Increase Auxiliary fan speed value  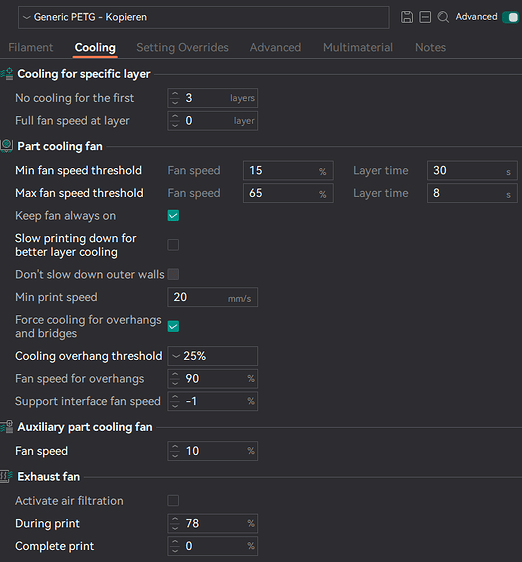pos(175,447)
